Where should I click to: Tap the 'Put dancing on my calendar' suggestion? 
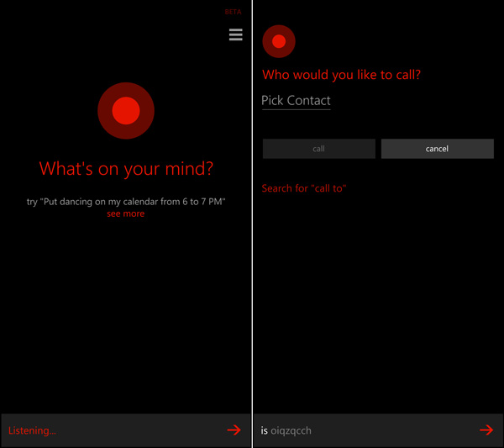click(126, 202)
